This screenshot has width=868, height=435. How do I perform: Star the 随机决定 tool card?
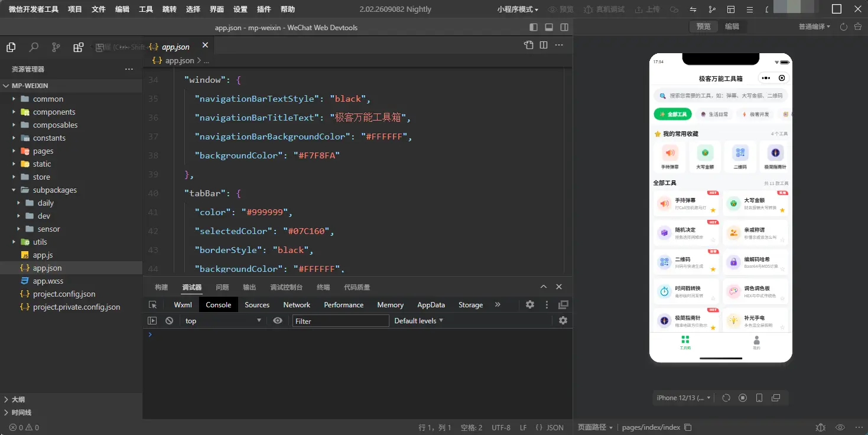coord(713,240)
